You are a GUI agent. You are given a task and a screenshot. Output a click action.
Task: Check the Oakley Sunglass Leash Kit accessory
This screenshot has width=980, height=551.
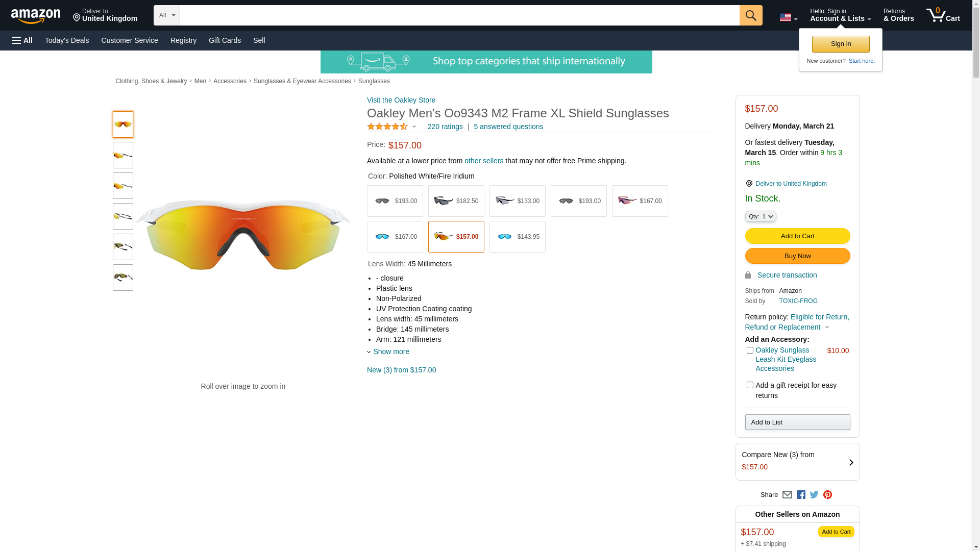click(x=750, y=350)
